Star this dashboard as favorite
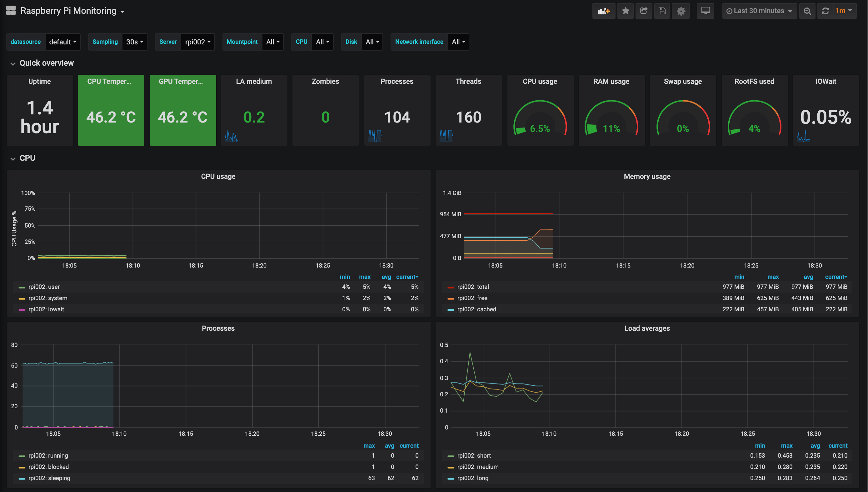This screenshot has width=868, height=492. [625, 11]
